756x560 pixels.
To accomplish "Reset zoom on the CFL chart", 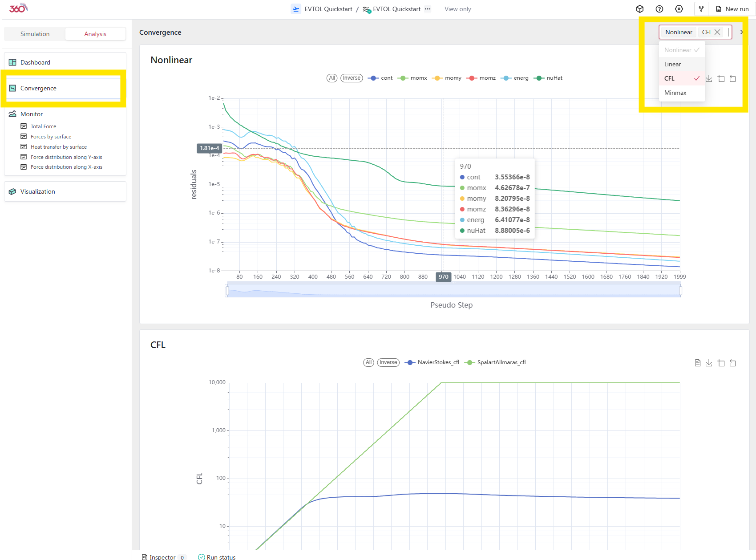I will (733, 363).
